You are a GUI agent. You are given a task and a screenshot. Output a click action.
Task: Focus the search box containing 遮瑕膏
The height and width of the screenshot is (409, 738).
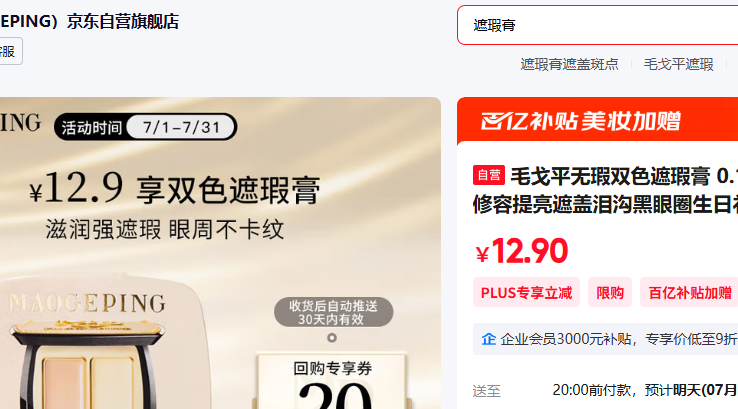click(x=597, y=25)
